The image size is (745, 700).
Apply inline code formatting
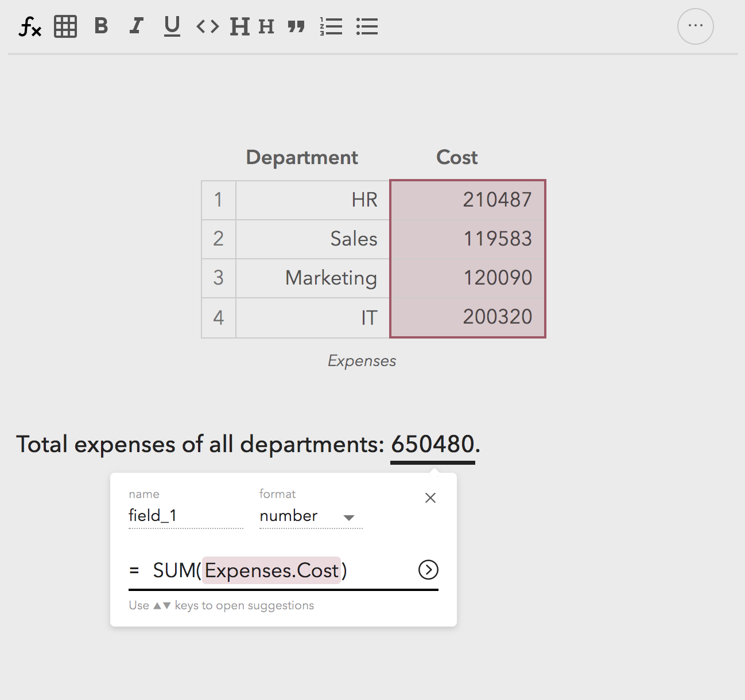point(207,26)
